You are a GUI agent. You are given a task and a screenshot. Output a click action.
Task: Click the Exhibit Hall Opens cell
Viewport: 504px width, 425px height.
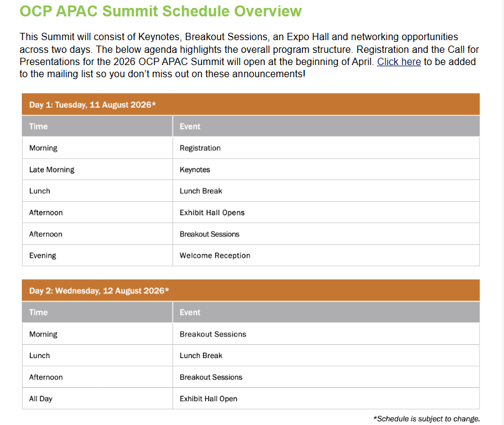point(212,213)
